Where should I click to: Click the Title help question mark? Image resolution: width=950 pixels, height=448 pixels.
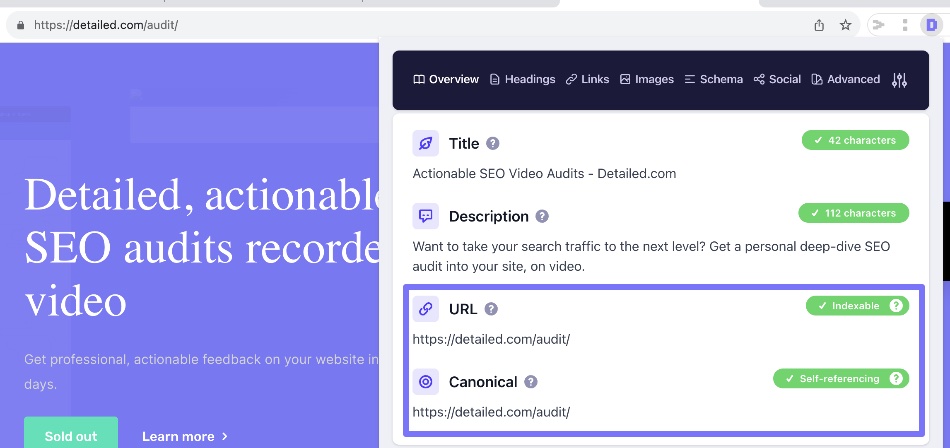click(x=493, y=144)
